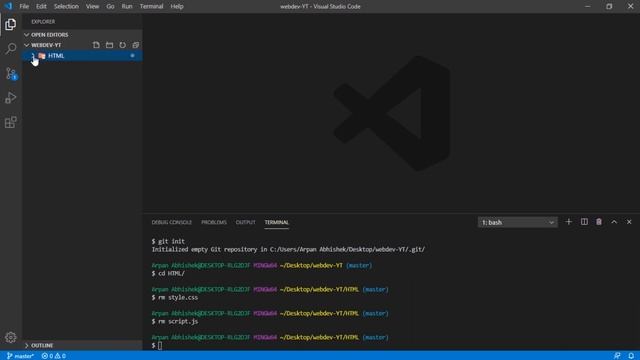Image resolution: width=640 pixels, height=360 pixels.
Task: Switch to the DEBUG CONSOLE tab
Action: coord(171,222)
